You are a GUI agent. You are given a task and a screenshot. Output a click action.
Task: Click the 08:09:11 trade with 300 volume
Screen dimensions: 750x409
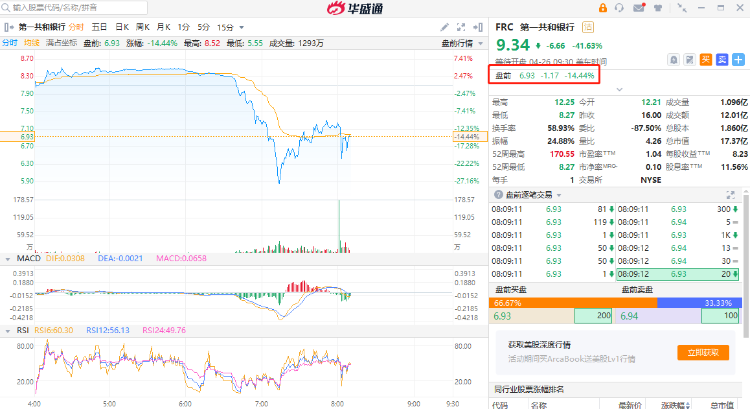pos(677,209)
